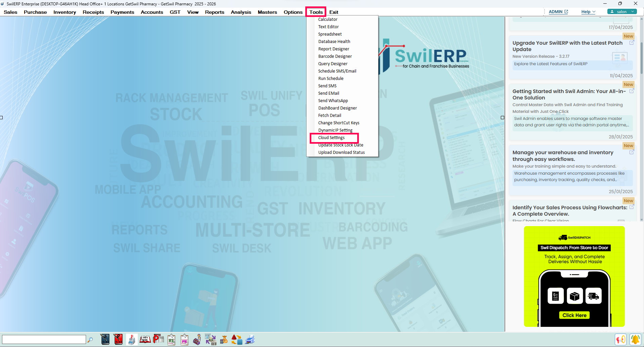Choose Barcode Designer from Tools menu
The height and width of the screenshot is (347, 644).
click(x=335, y=56)
